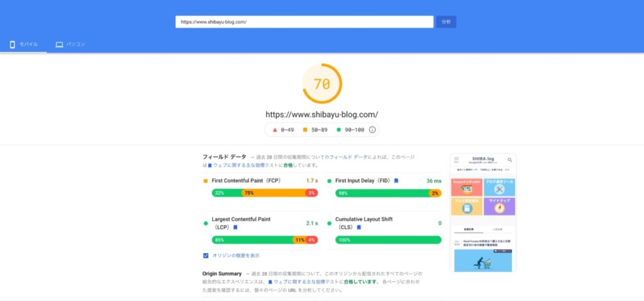Viewport: 644px width, 301px height.
Task: Click the First Input Delay (FID) label
Action: pyautogui.click(x=364, y=181)
